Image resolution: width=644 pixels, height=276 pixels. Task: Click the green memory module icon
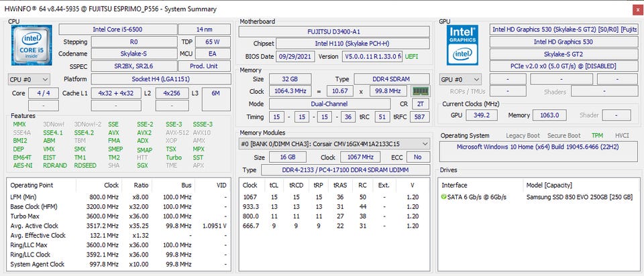click(x=421, y=91)
